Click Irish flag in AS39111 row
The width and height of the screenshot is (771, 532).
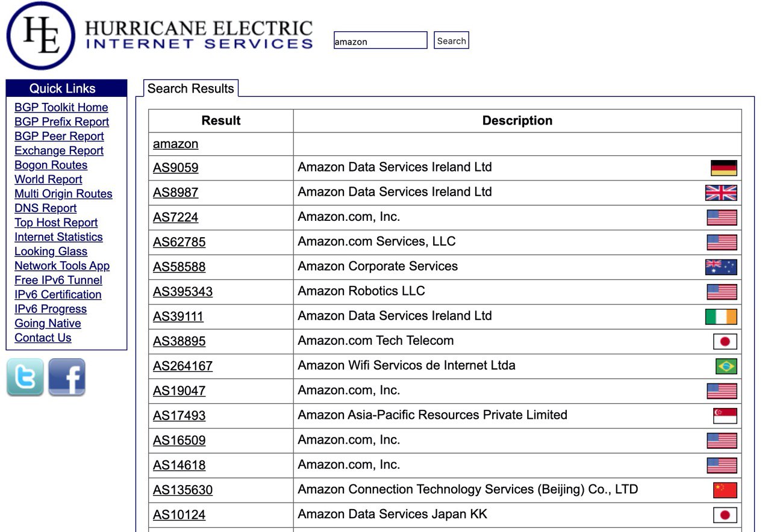[721, 317]
